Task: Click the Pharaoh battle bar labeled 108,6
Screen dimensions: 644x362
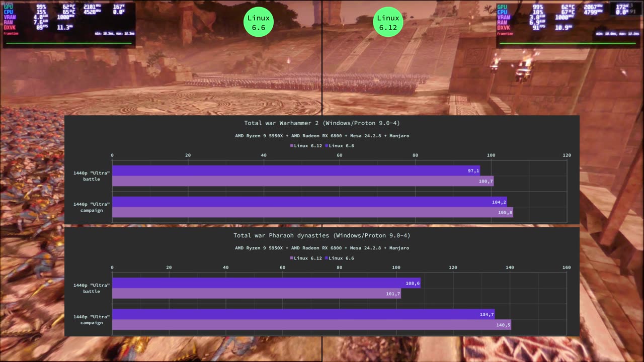Action: [x=266, y=283]
